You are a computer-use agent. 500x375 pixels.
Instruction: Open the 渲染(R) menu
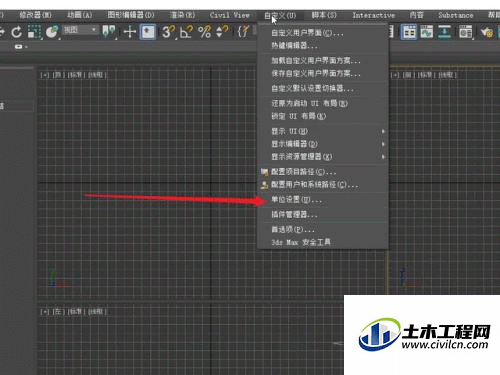pyautogui.click(x=182, y=15)
